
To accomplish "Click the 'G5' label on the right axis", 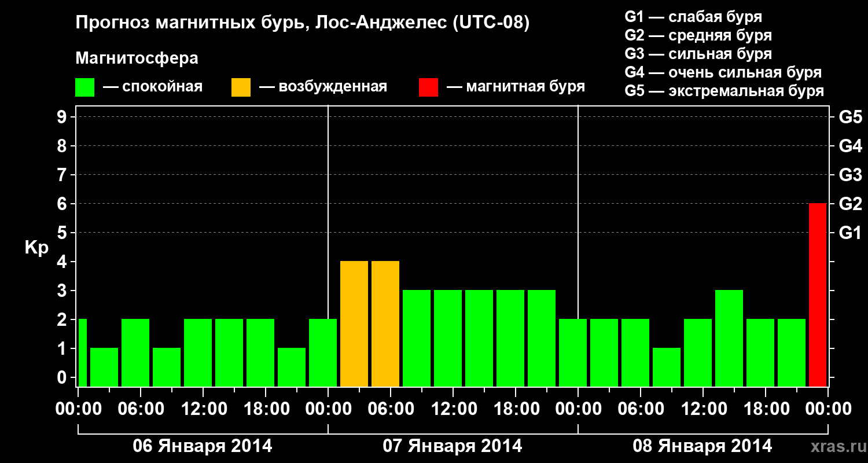I will [x=851, y=117].
